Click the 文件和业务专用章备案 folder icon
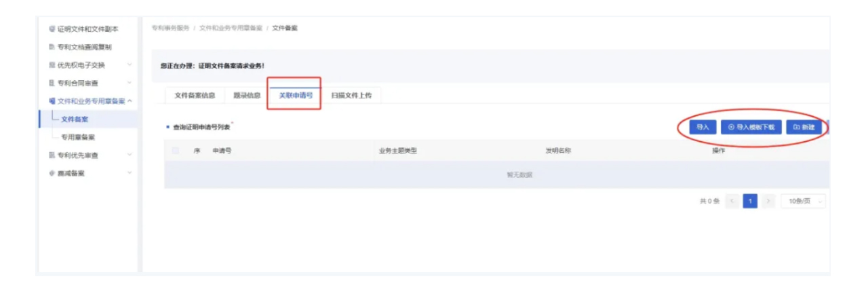Viewport: 868px width, 283px height. pos(52,101)
